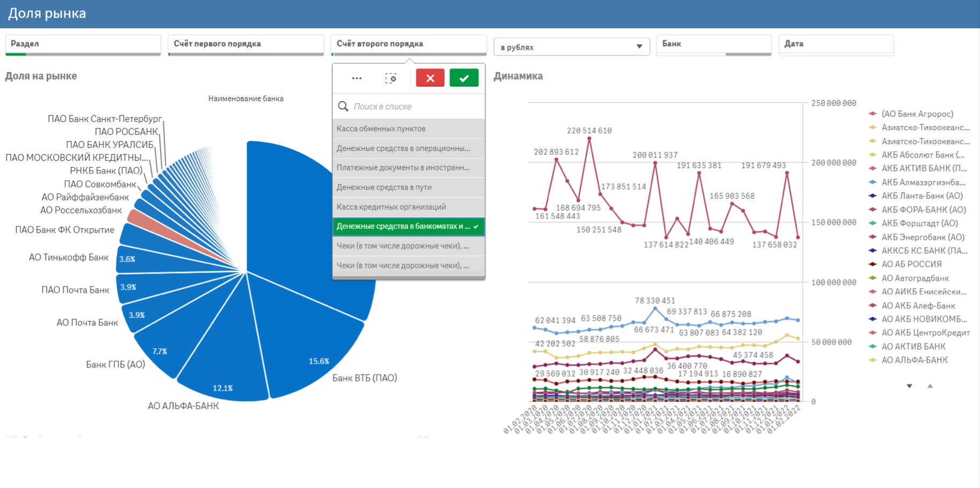Viewport: 980px width, 488px height.
Task: Toggle 'АО Автоградбанк' legend entry
Action: pos(909,278)
